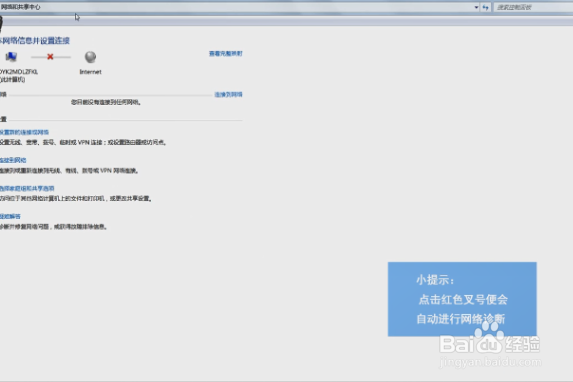
Task: Click the address bar refresh icon
Action: pyautogui.click(x=485, y=7)
